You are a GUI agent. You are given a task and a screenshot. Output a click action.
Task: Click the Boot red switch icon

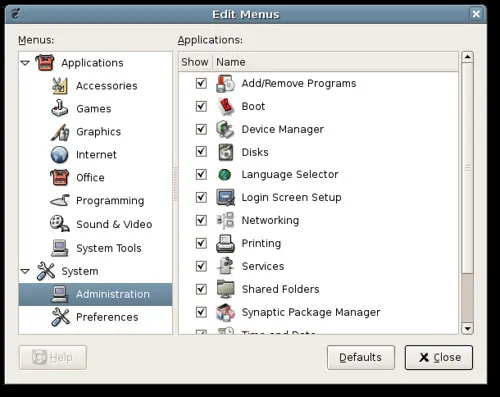pyautogui.click(x=225, y=106)
